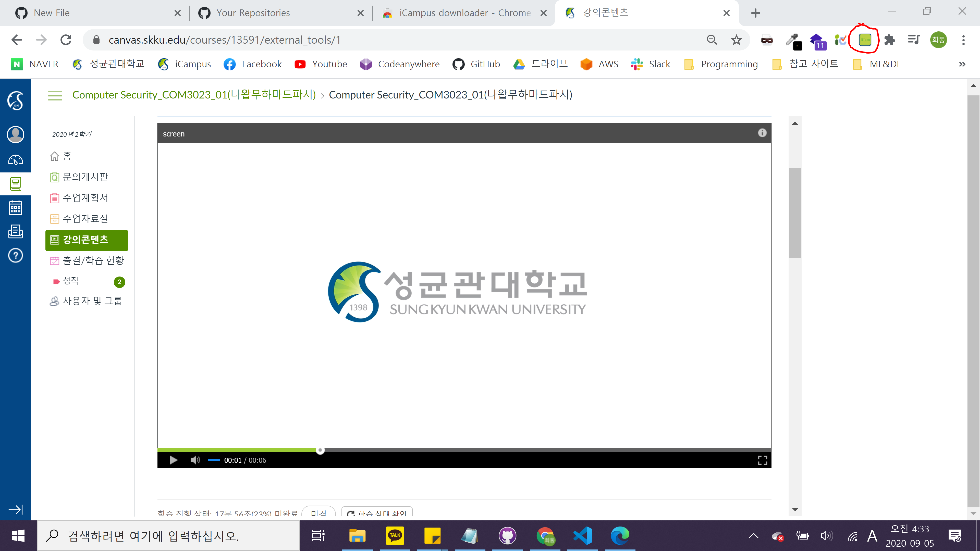Screen dimensions: 980x551
Task: Click the video info icon
Action: point(762,133)
